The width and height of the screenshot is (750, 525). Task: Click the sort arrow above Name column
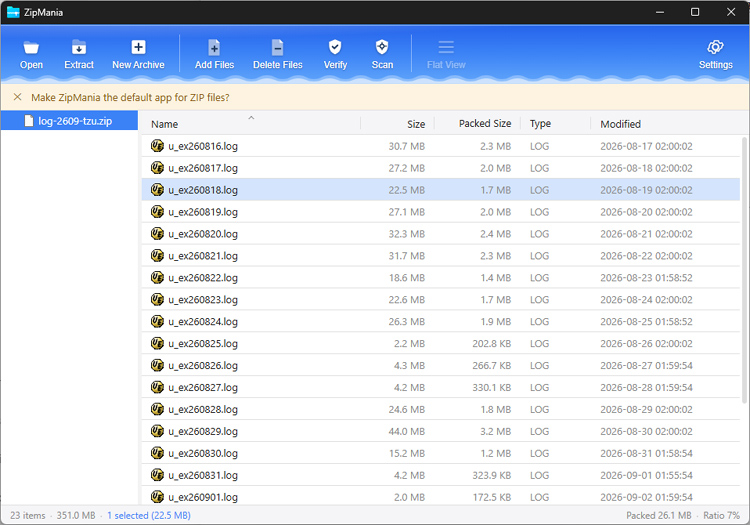click(x=251, y=117)
